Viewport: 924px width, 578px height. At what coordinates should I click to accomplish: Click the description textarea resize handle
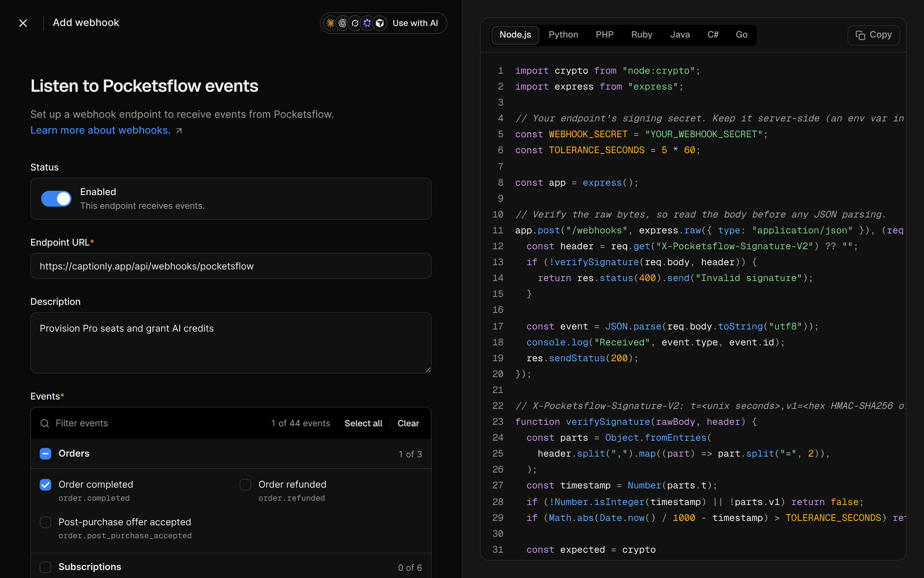[x=428, y=370]
